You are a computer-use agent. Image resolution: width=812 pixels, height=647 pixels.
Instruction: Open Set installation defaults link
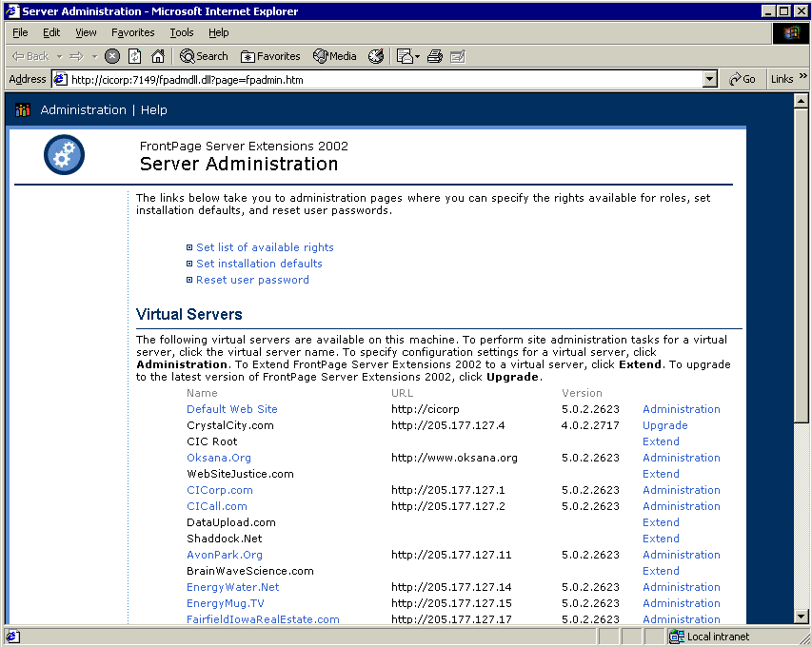[x=260, y=264]
